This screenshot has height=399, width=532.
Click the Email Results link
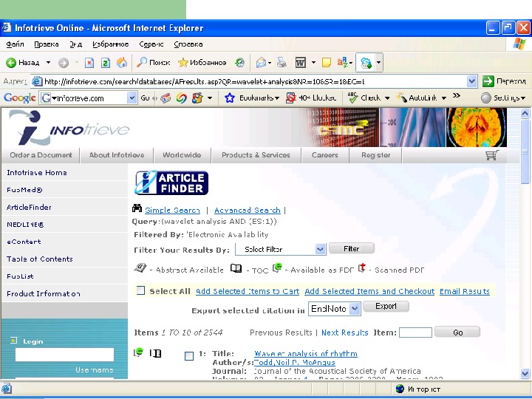click(465, 291)
